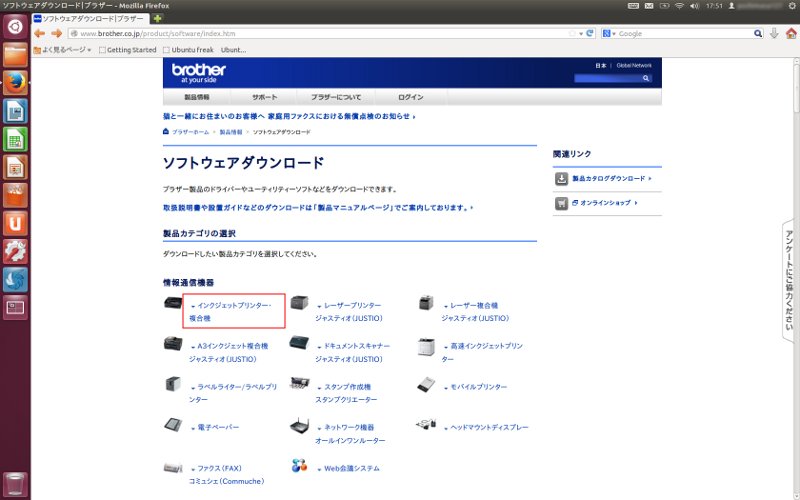Open the ログイン navigation item

411,97
